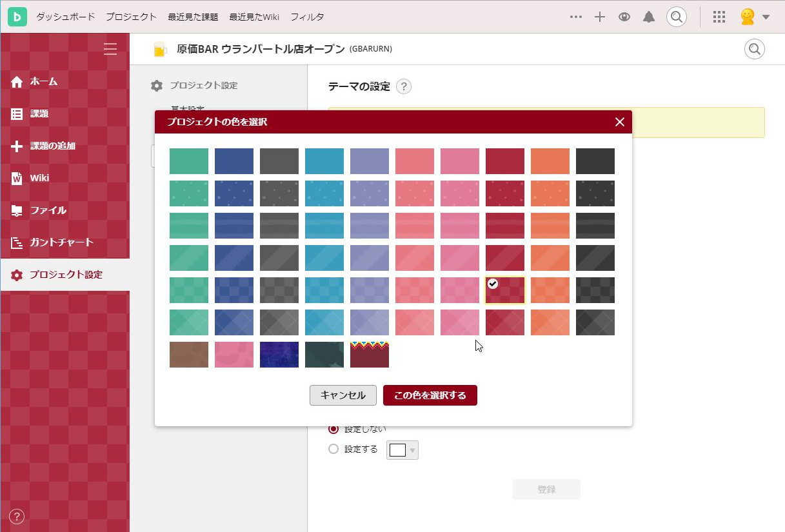Select diagonal sky blue swatch in fourth row

pos(324,258)
